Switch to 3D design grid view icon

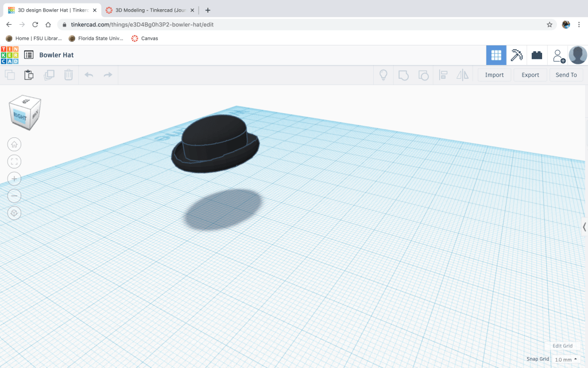[496, 55]
